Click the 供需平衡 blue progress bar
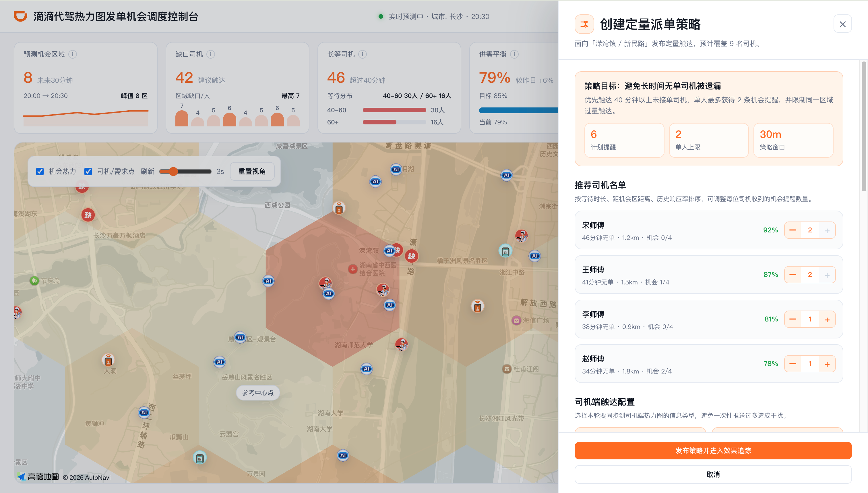 pyautogui.click(x=518, y=110)
